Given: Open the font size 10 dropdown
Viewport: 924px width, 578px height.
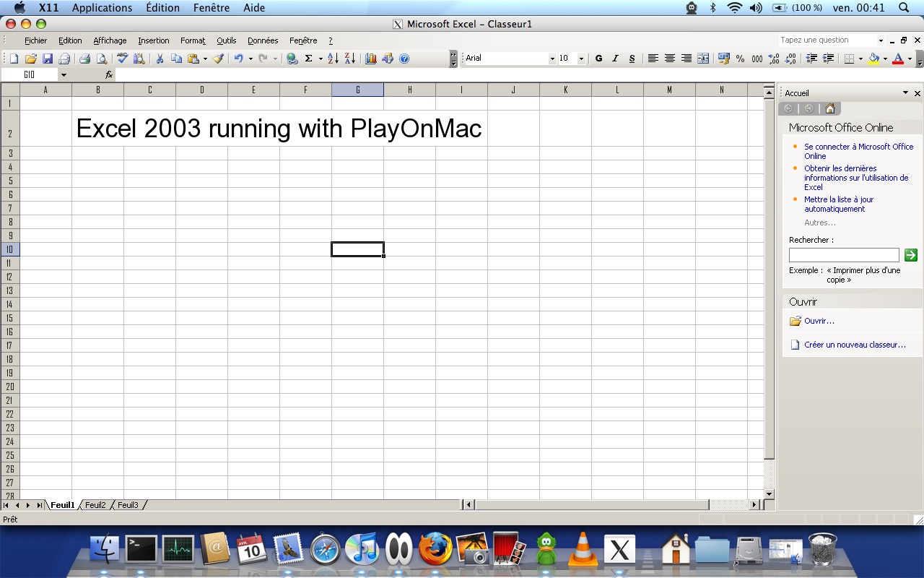Looking at the screenshot, I should [581, 59].
